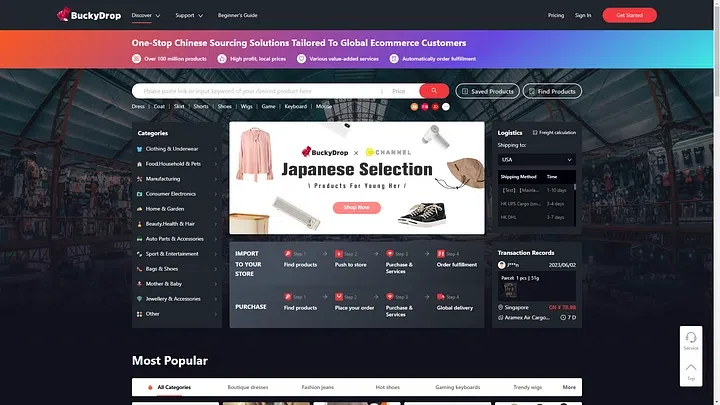Click the Singapore destination text
720x405 pixels.
pos(517,307)
